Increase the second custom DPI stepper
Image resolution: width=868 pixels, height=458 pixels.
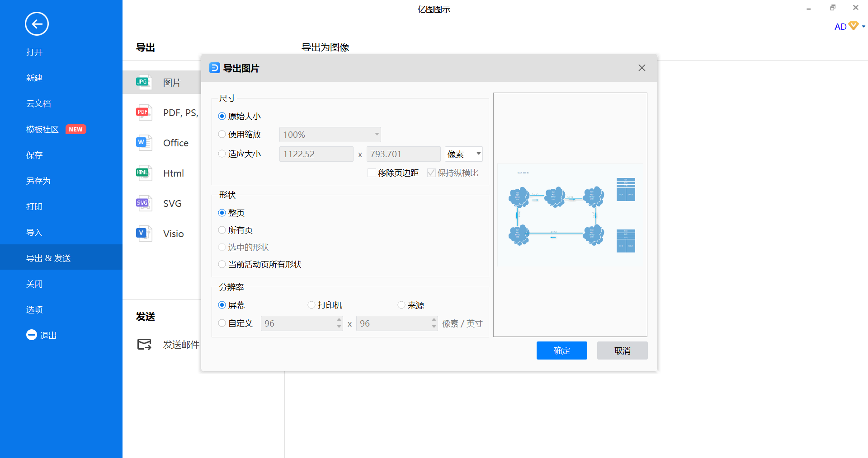pyautogui.click(x=434, y=320)
